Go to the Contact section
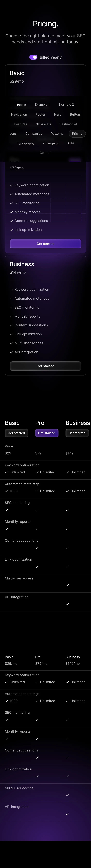91x868 pixels. coord(45,153)
